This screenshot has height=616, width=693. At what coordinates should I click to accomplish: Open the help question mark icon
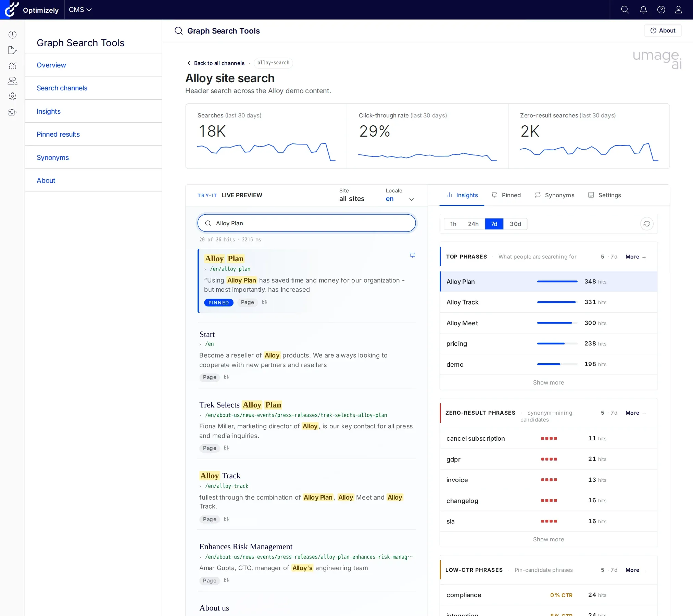point(661,10)
